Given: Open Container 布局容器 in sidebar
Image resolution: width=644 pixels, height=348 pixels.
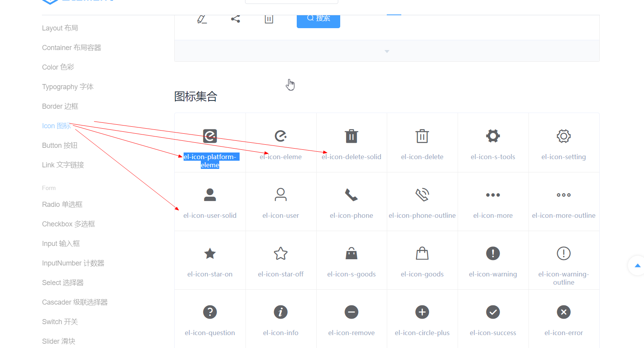Looking at the screenshot, I should 72,48.
